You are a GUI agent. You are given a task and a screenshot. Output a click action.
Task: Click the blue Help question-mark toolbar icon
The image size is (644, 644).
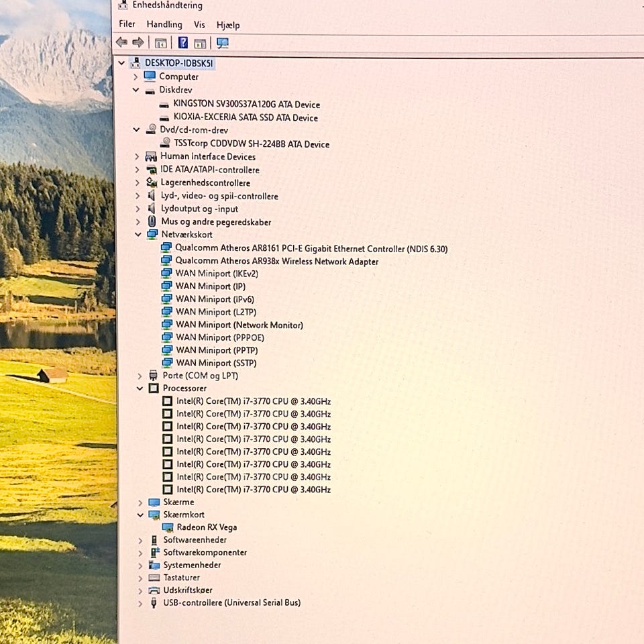[182, 42]
